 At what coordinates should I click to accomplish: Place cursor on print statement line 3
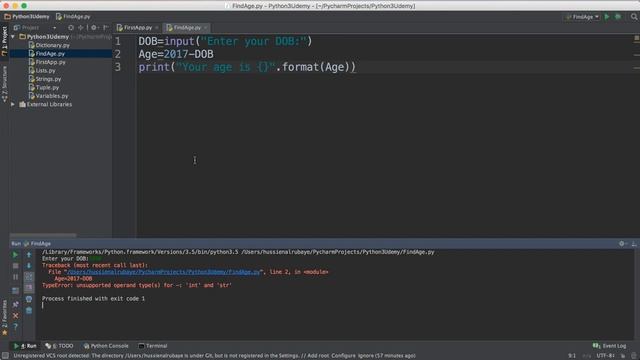coord(247,67)
